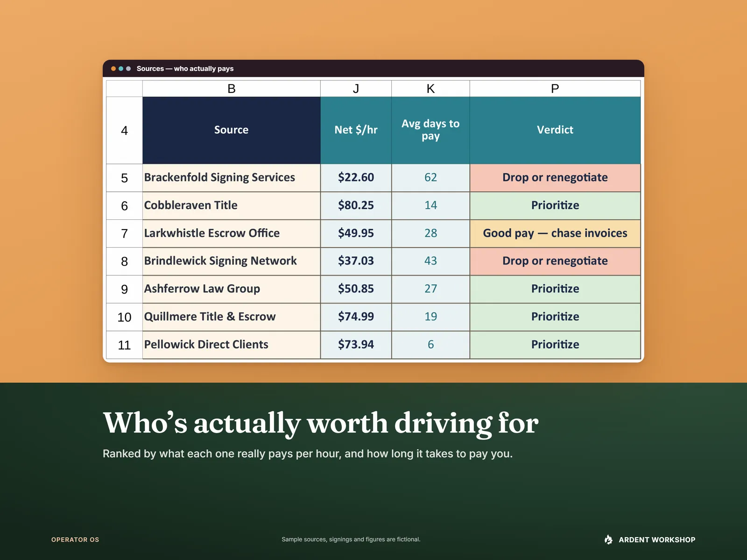
Task: Click the Verdict header cell
Action: [x=555, y=130]
